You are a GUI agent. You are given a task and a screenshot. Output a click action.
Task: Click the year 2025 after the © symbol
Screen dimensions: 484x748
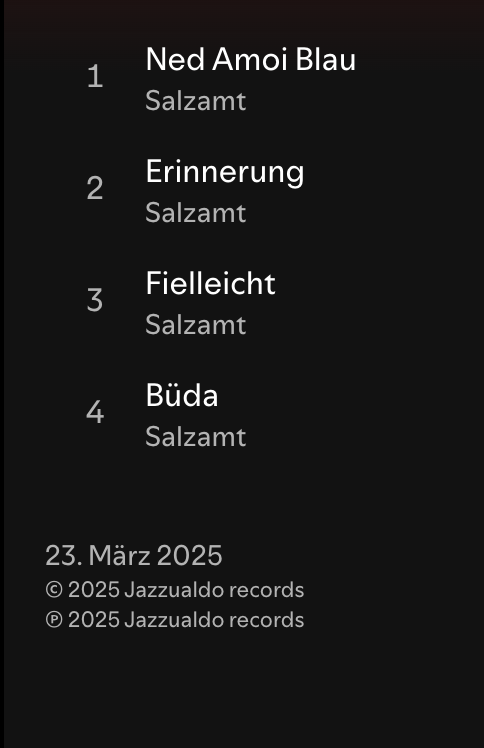(x=93, y=590)
